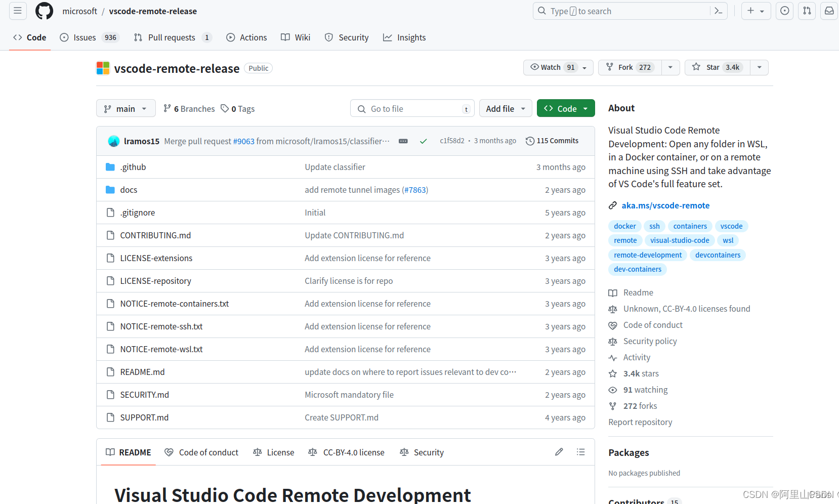The height and width of the screenshot is (504, 839).
Task: Open the Pull requests tab
Action: (x=173, y=37)
